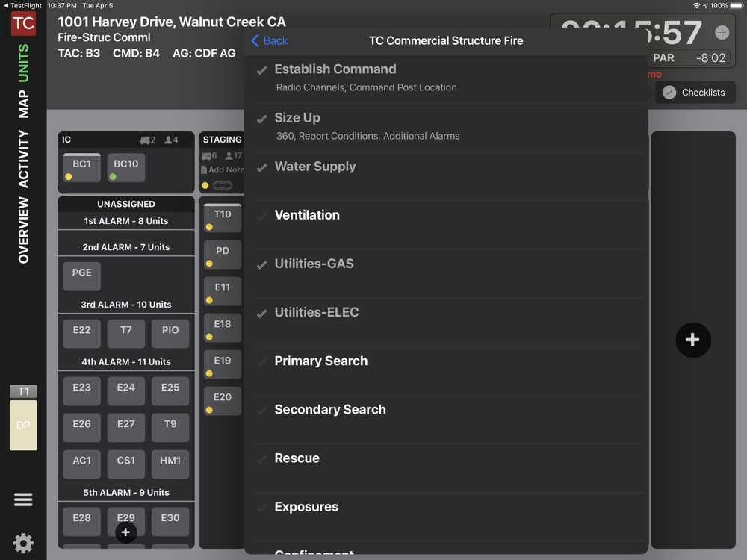Switch to the MAP tab
The height and width of the screenshot is (560, 747).
[23, 104]
